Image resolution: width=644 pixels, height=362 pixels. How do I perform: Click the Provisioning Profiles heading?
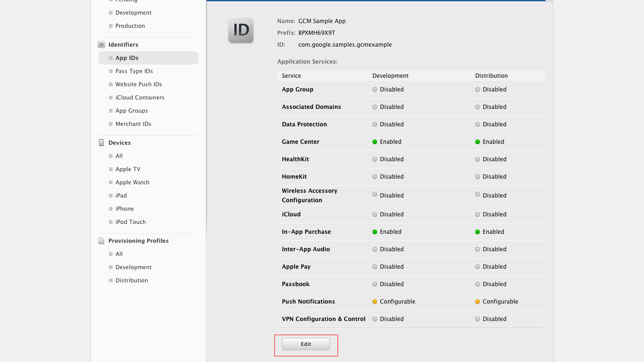(138, 241)
